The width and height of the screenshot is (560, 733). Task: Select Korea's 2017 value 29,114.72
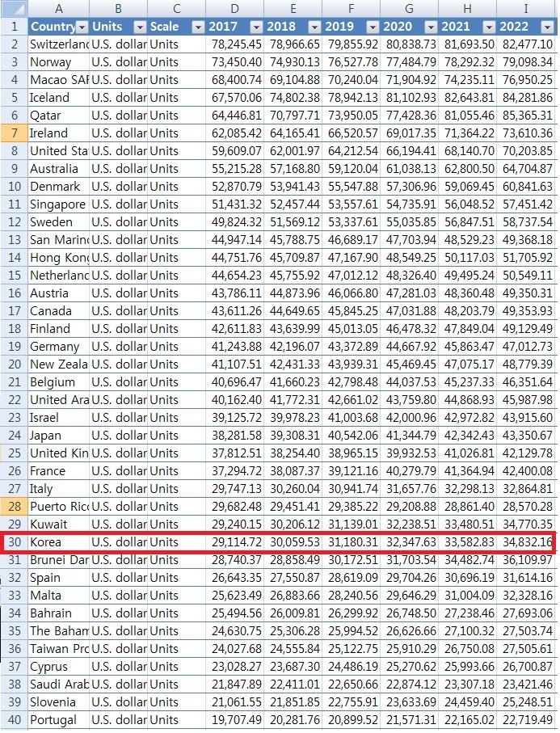tap(234, 542)
